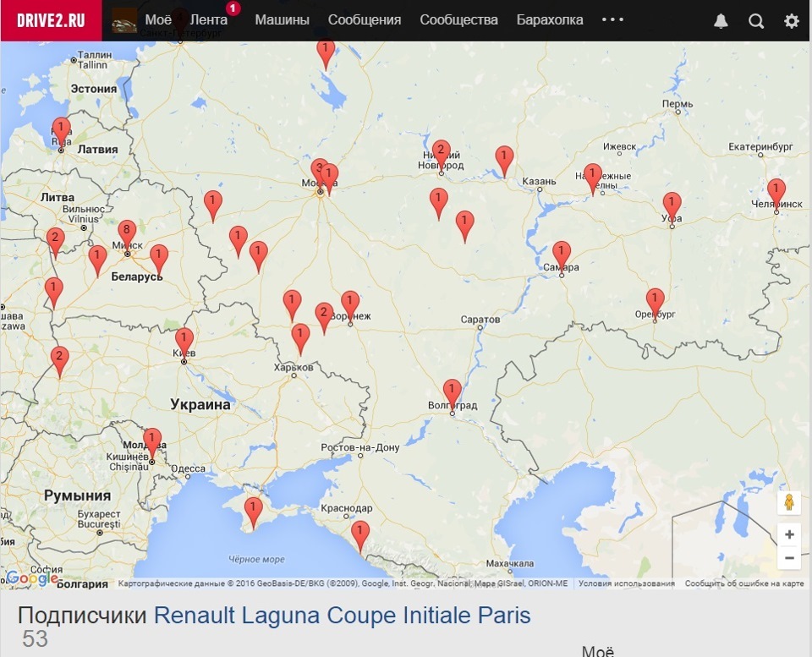812x657 pixels.
Task: Open the DRIVE2.RU home logo
Action: click(x=51, y=20)
